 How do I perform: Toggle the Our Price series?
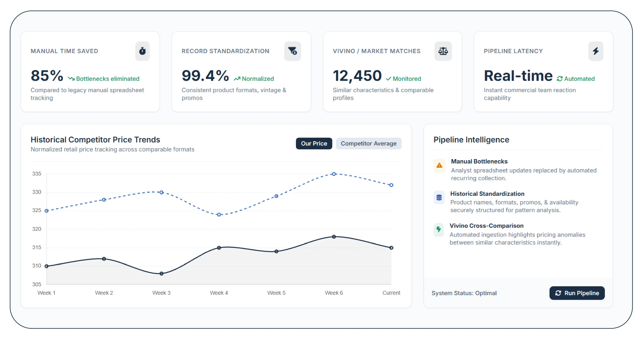click(x=314, y=143)
